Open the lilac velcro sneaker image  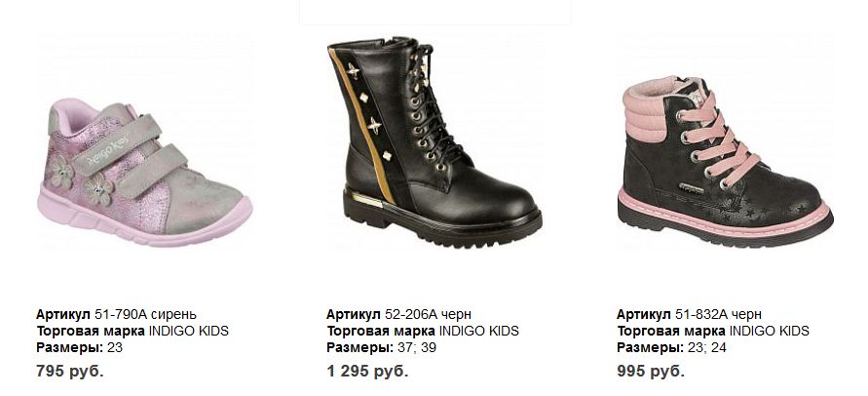(145, 172)
